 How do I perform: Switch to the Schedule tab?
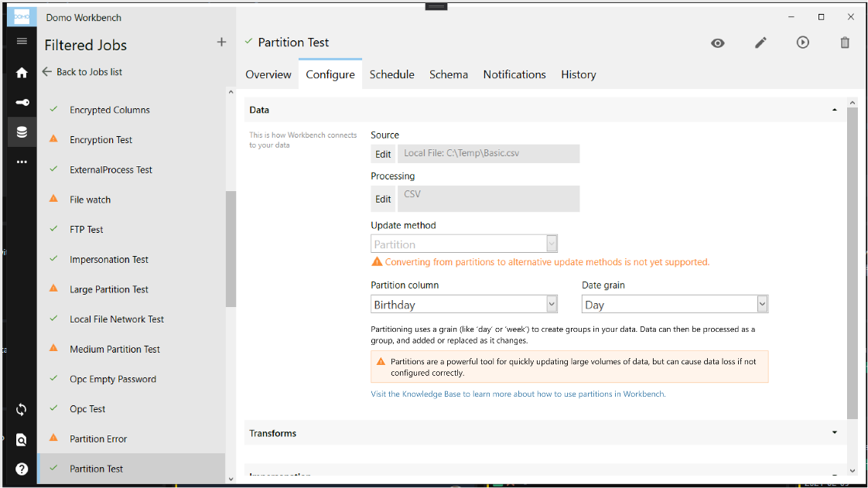tap(391, 74)
